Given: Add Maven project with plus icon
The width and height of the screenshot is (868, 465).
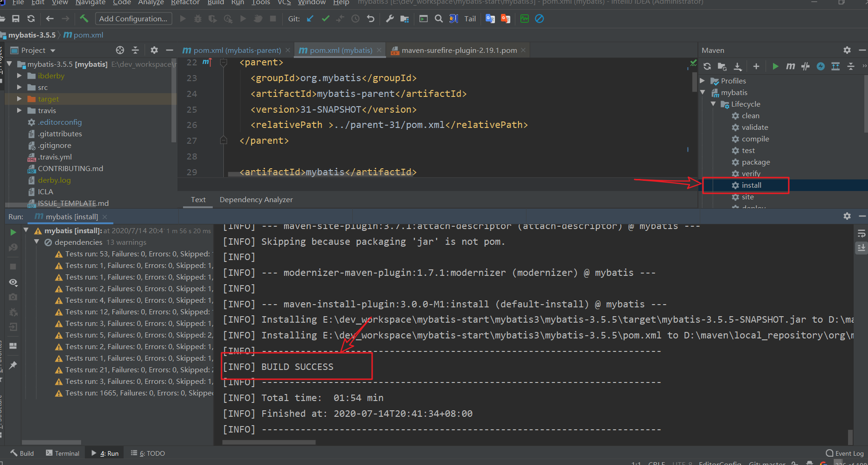Looking at the screenshot, I should [x=756, y=66].
